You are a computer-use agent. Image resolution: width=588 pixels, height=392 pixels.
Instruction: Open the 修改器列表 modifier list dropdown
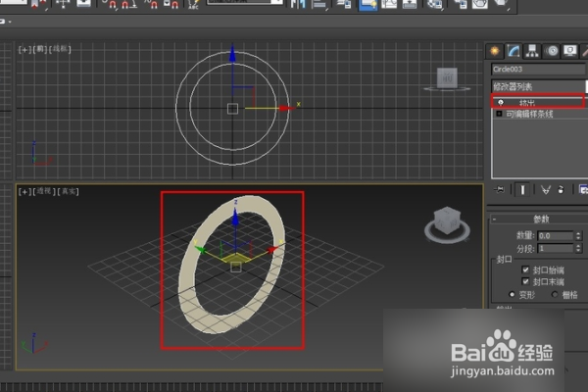point(539,86)
